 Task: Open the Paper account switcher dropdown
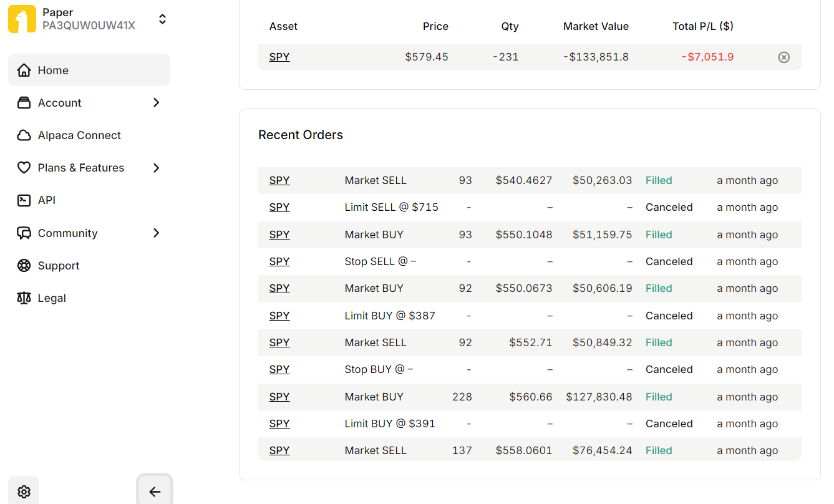[162, 19]
